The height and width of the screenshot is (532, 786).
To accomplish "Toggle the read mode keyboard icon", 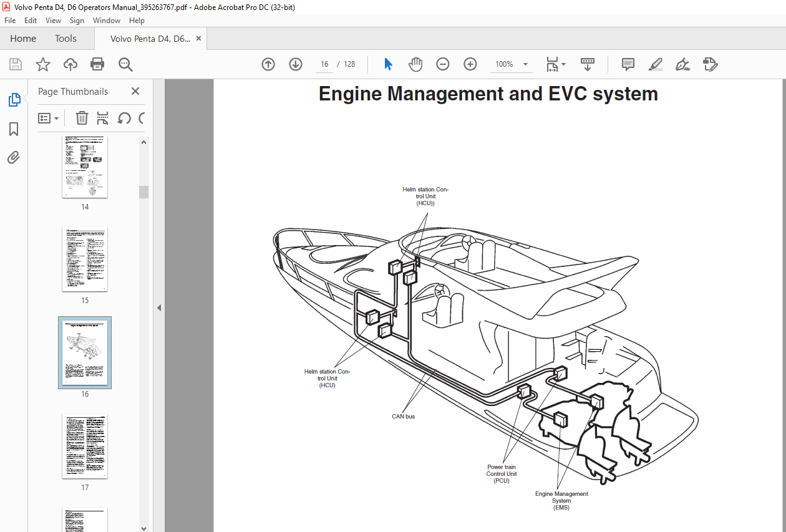I will (587, 64).
